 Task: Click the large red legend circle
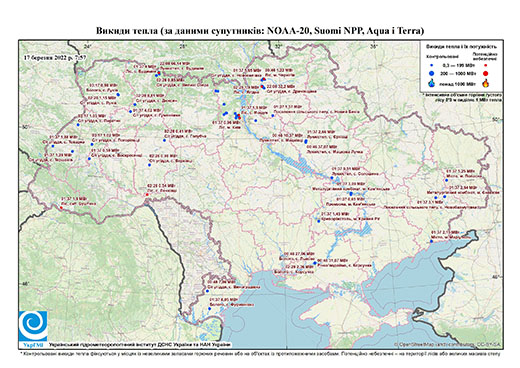point(486,73)
